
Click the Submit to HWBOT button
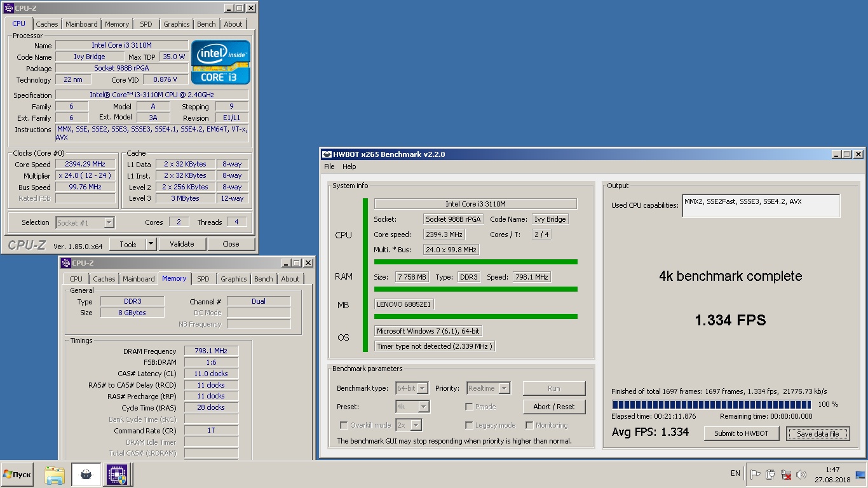(741, 433)
